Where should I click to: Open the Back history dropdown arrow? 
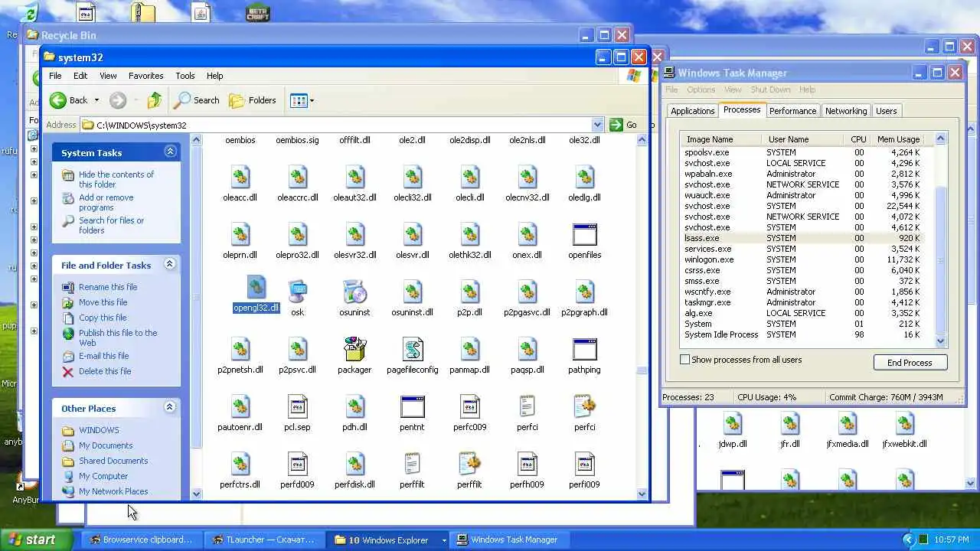pos(96,100)
